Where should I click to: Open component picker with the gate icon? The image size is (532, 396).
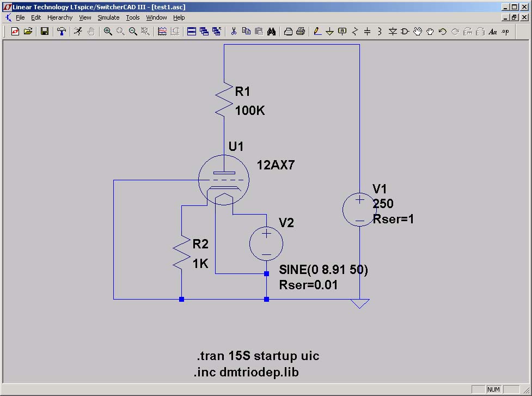pos(405,32)
